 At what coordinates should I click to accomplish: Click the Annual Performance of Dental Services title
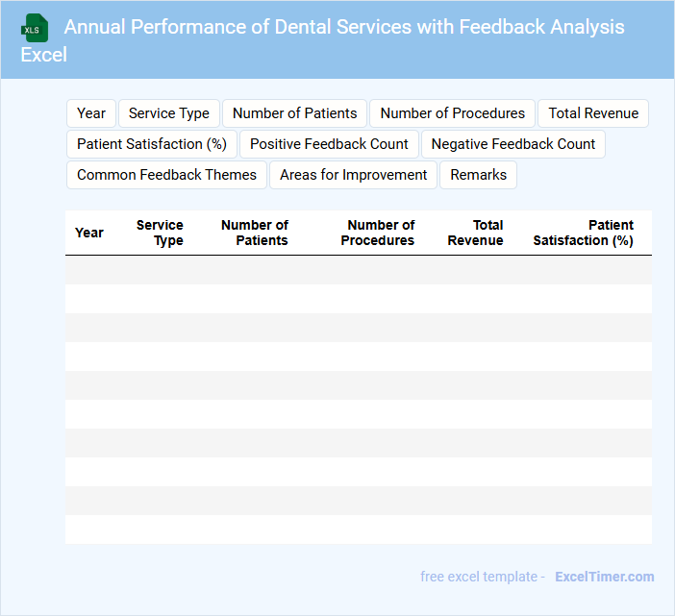pos(344,27)
